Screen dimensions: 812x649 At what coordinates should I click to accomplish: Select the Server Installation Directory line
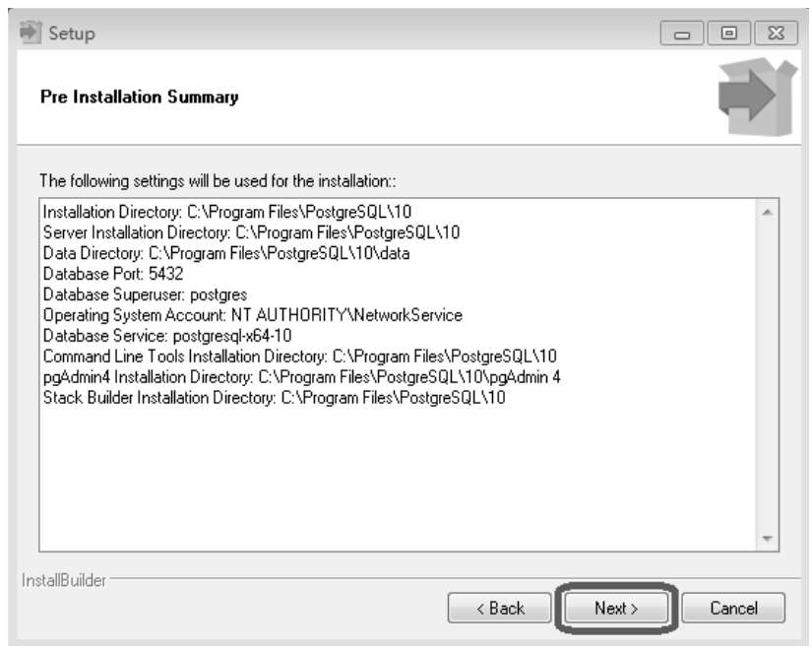251,232
